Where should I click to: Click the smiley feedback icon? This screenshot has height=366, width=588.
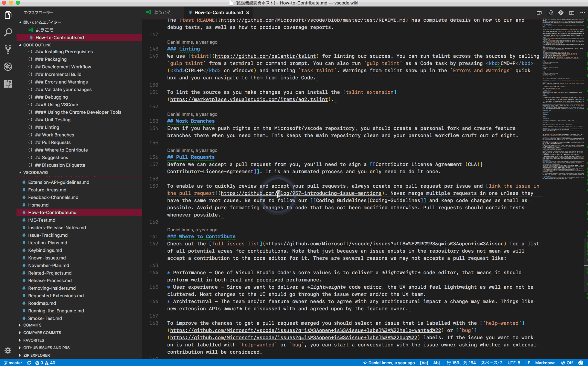coord(581,363)
